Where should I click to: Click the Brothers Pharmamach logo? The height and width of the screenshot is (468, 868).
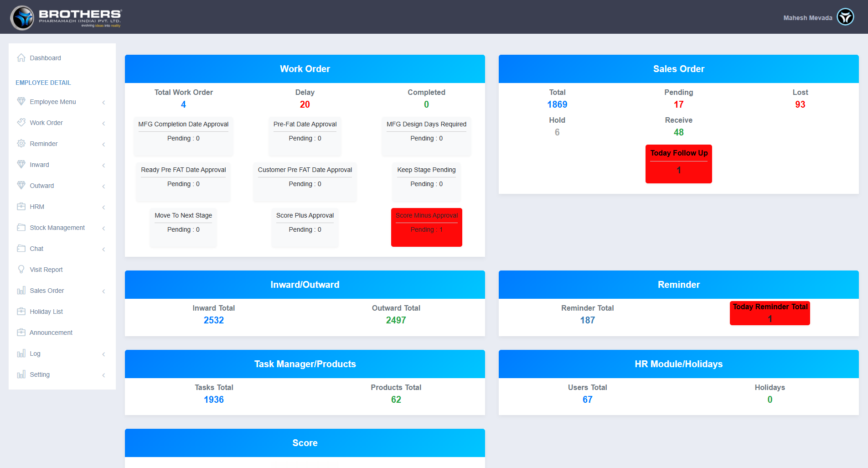[67, 17]
